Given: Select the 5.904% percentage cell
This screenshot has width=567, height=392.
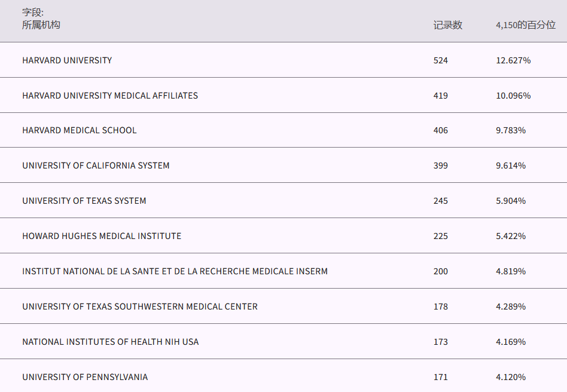Looking at the screenshot, I should [511, 201].
